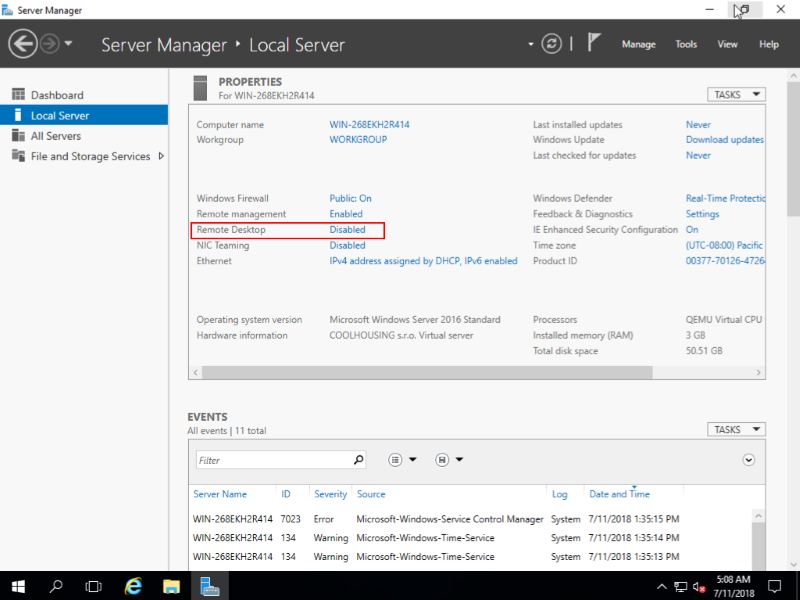Click IE Enhanced Security Configuration On link
The image size is (800, 600).
tap(692, 230)
